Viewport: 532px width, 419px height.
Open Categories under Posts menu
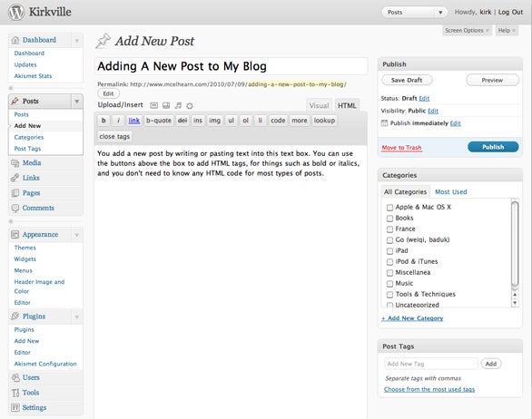tap(29, 137)
